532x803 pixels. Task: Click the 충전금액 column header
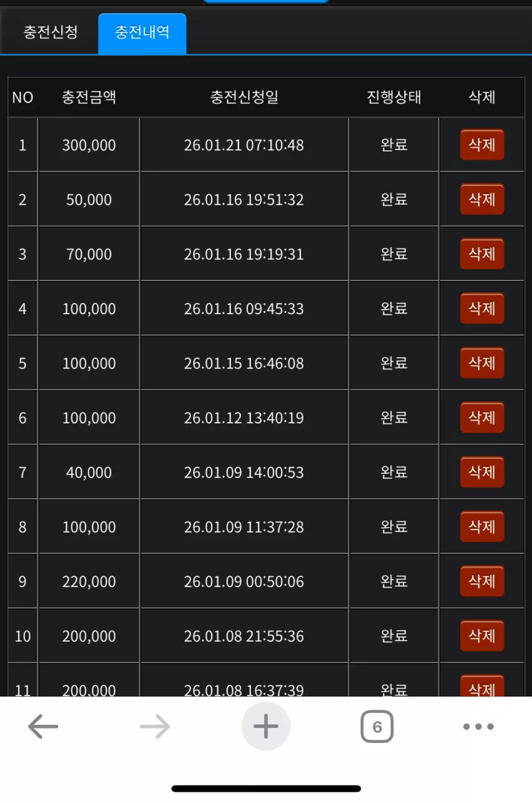pyautogui.click(x=89, y=97)
